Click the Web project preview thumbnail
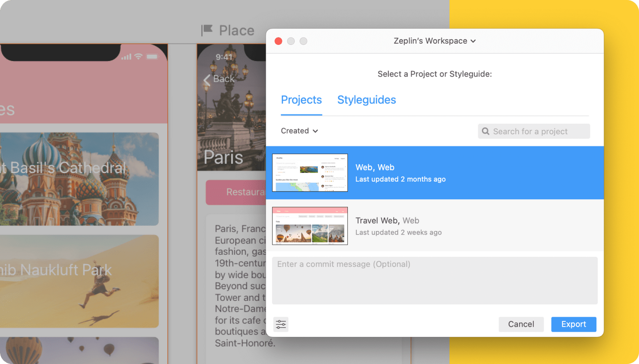The image size is (639, 364). [310, 172]
